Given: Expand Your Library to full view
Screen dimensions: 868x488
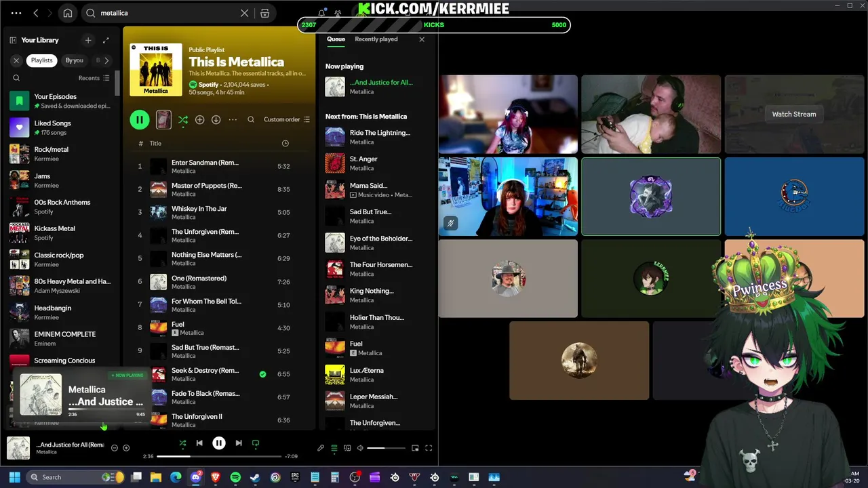Looking at the screenshot, I should (106, 40).
